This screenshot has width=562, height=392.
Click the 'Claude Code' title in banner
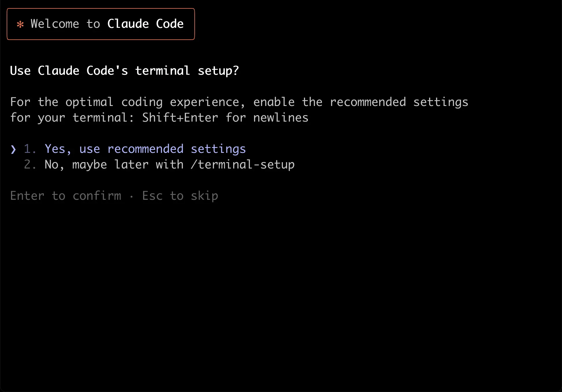click(145, 24)
